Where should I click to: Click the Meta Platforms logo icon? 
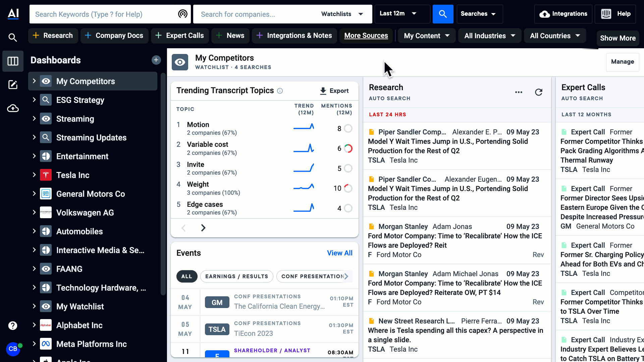click(x=46, y=344)
